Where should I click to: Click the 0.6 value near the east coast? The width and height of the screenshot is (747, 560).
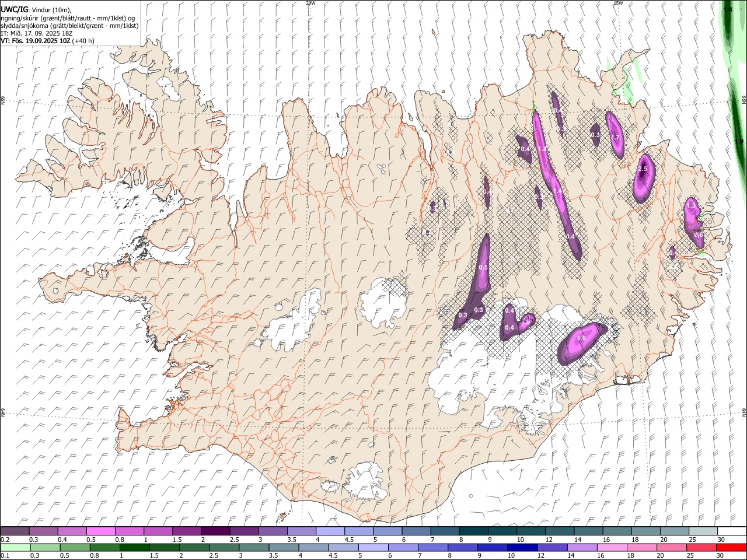[x=699, y=235]
